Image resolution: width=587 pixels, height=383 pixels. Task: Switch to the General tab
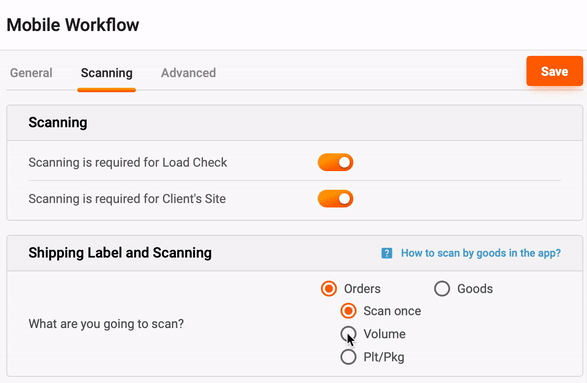click(x=31, y=73)
